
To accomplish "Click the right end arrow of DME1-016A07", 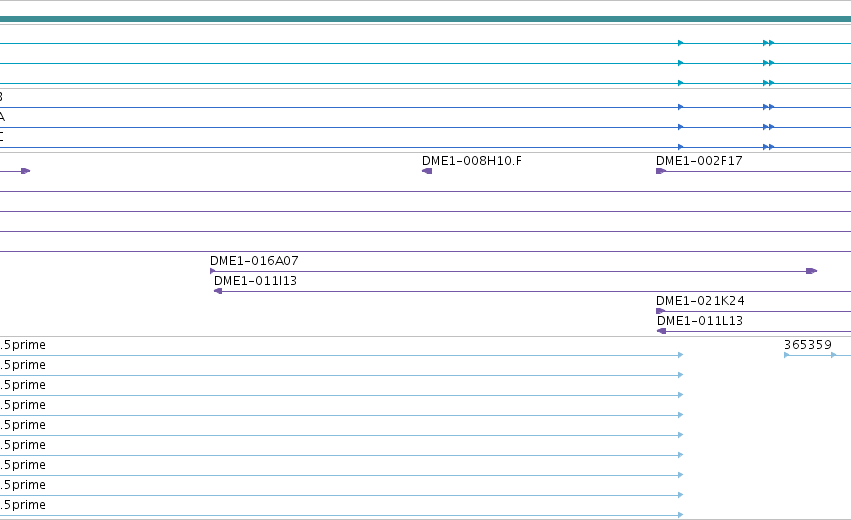I will 812,271.
